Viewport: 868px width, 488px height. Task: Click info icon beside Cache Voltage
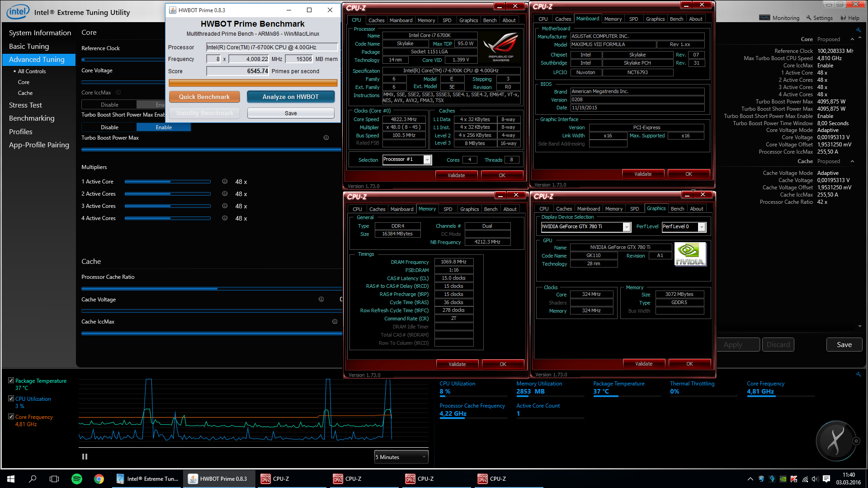(x=321, y=299)
